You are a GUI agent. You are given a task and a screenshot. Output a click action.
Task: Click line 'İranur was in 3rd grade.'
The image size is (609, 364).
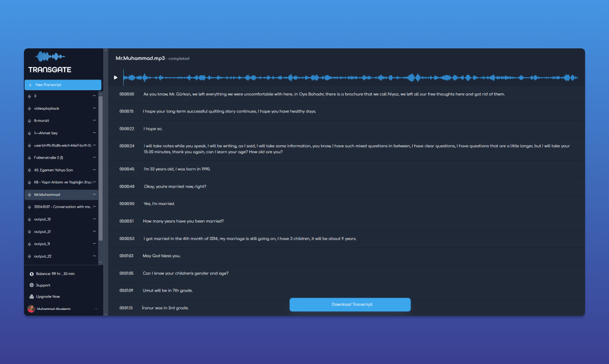click(x=165, y=308)
